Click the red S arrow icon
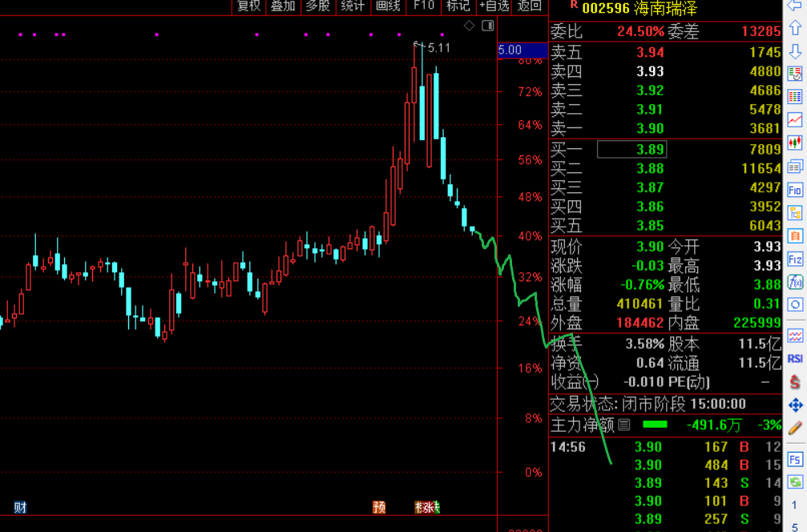The width and height of the screenshot is (807, 532). coord(795,381)
